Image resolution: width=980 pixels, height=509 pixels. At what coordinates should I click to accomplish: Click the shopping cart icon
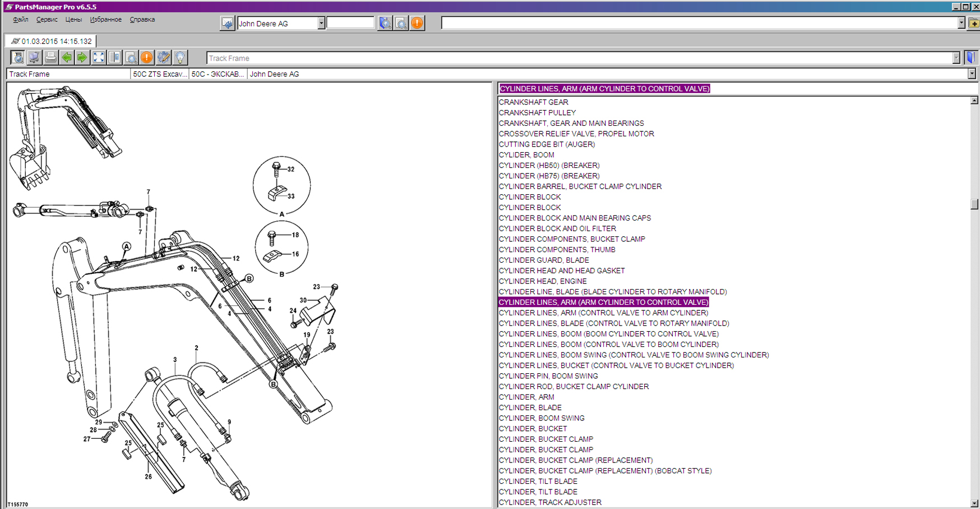click(34, 58)
